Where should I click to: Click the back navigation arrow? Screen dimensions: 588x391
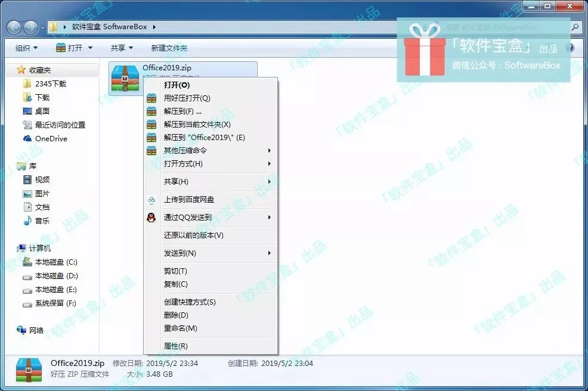tap(14, 27)
